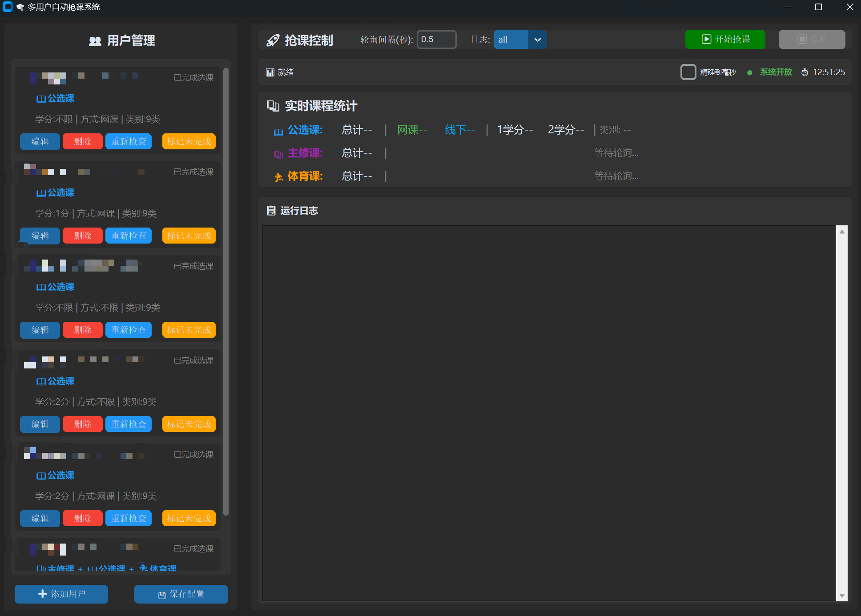Click 标记未完成 for 学分:2分 方式:网课 user
Image resolution: width=861 pixels, height=616 pixels.
point(189,519)
